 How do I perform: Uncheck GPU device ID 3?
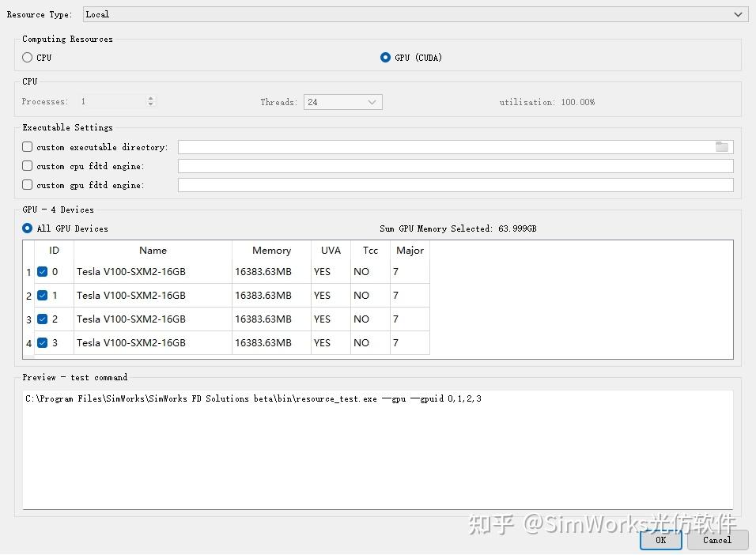pos(43,342)
